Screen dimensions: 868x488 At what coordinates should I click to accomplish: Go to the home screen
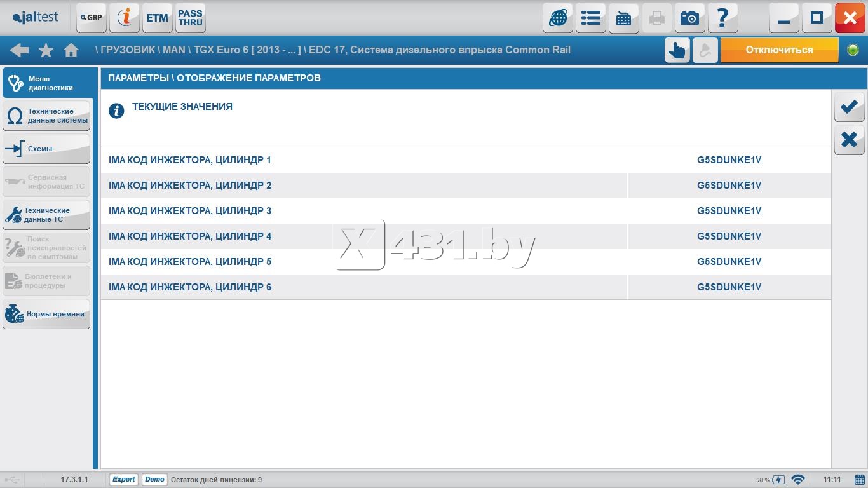(x=71, y=50)
